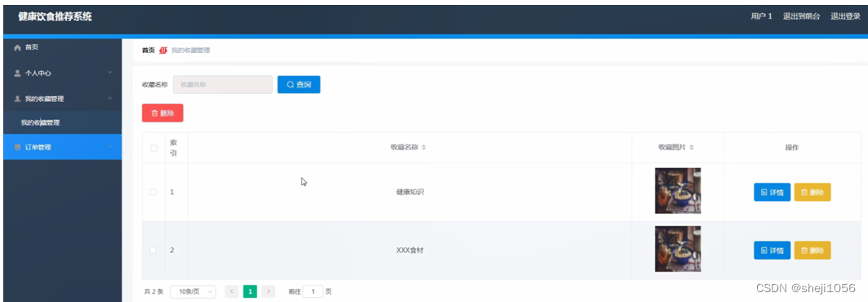Viewport: 868px width, 302px height.
Task: Click the 前往 page number input
Action: click(x=313, y=291)
